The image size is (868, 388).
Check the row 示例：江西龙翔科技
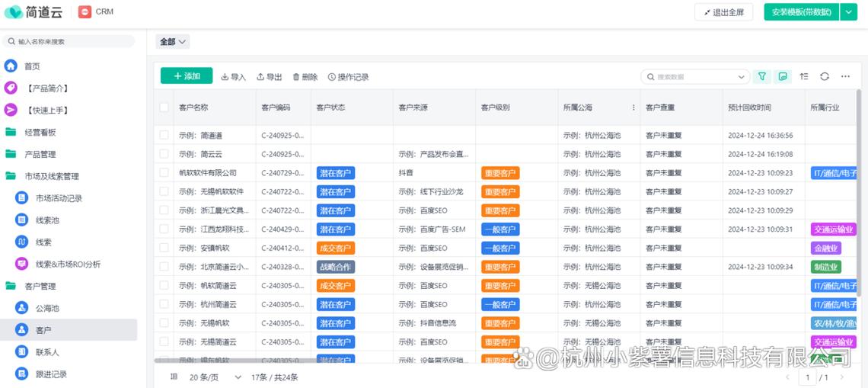tap(164, 229)
